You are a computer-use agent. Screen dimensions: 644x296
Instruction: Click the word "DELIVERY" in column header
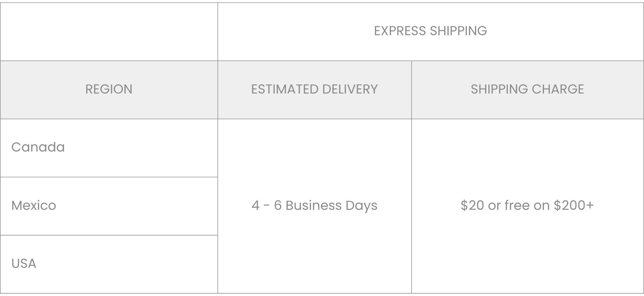350,89
